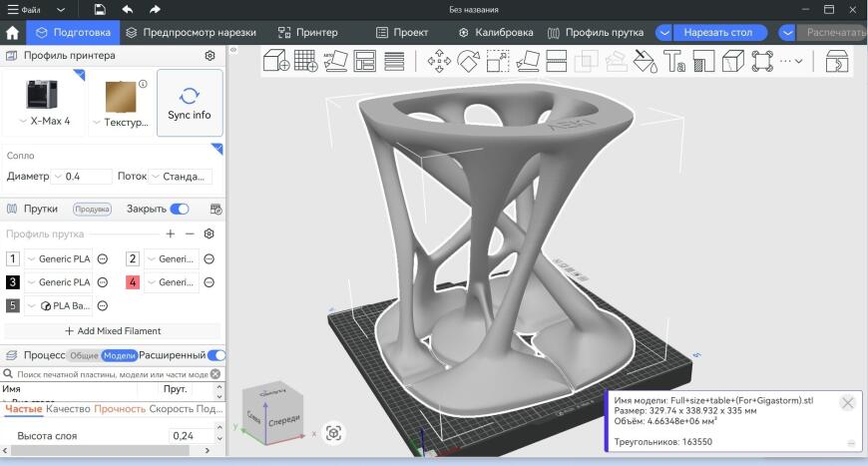Open the Качество settings tab
Viewport: 868px width, 466px height.
tap(68, 409)
